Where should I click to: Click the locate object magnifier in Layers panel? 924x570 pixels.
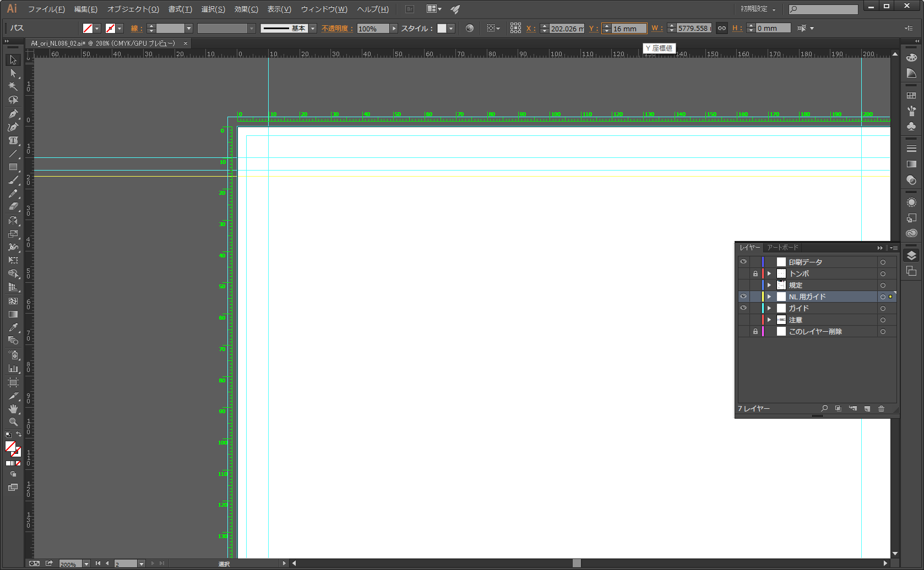click(x=824, y=409)
